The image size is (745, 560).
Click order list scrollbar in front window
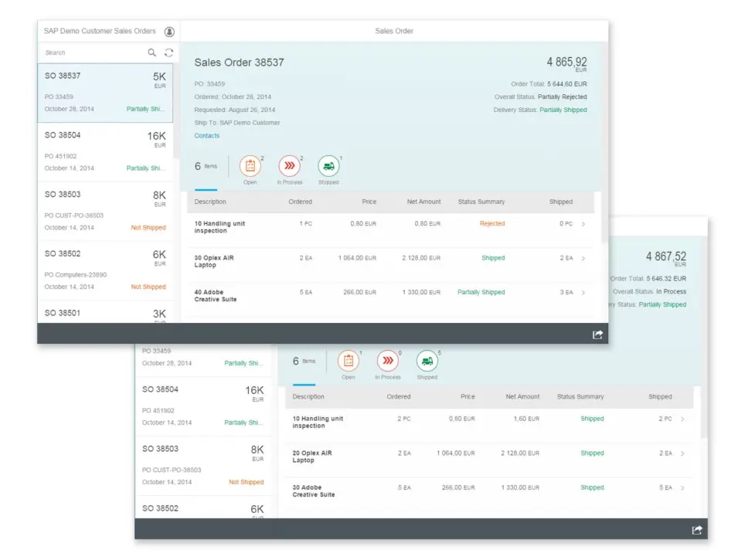coord(175,110)
